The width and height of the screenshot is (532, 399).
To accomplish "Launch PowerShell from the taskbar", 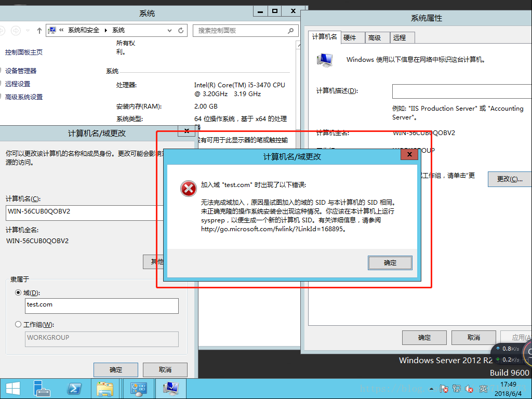I will (x=74, y=389).
